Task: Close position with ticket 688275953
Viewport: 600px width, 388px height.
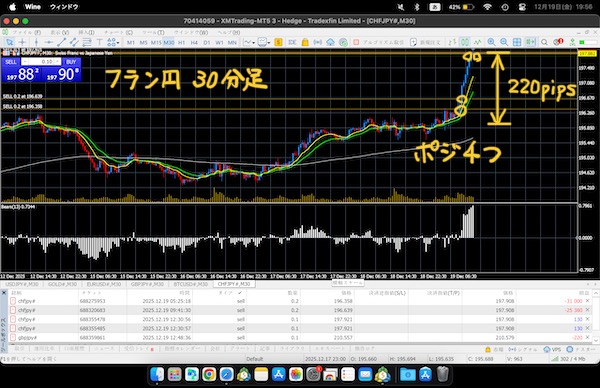Action: [587, 301]
